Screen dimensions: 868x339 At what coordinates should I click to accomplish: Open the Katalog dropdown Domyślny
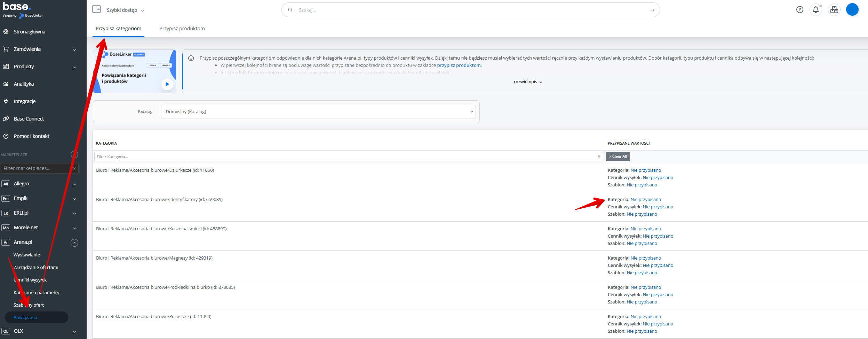tap(318, 112)
